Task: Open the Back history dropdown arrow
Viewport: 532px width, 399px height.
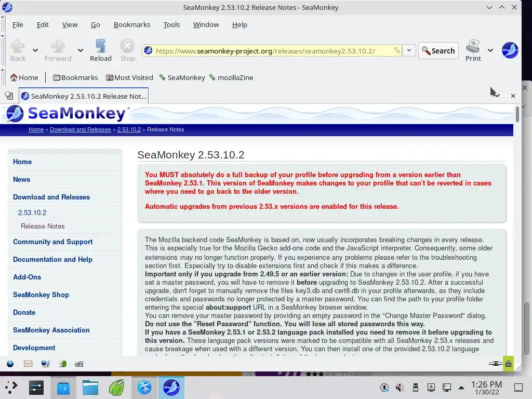Action: point(35,50)
